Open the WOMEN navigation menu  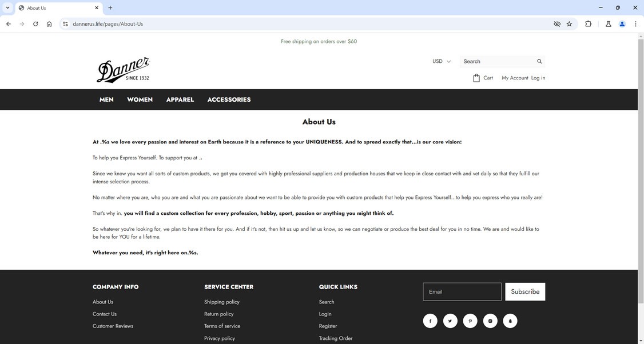140,100
